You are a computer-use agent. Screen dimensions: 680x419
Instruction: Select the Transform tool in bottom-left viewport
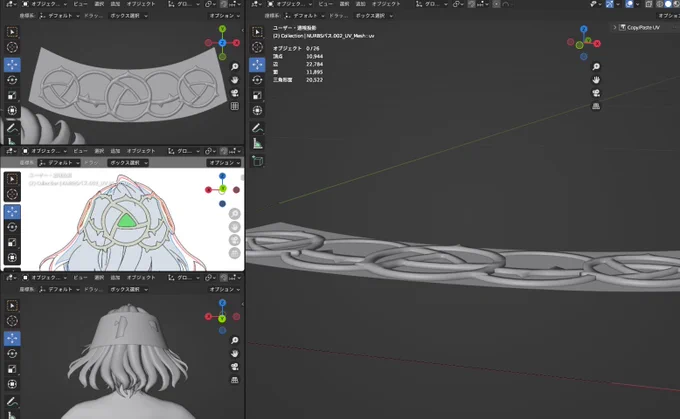point(12,384)
